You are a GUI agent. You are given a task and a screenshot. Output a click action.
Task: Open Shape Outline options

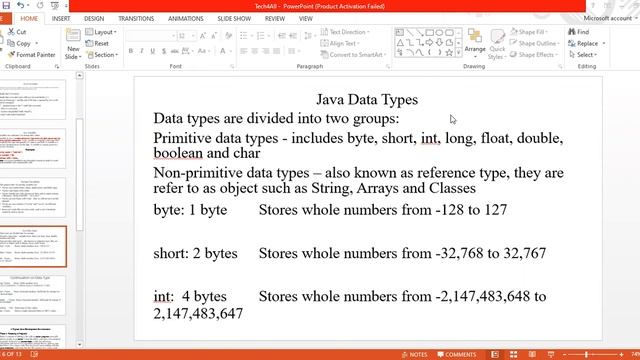535,43
